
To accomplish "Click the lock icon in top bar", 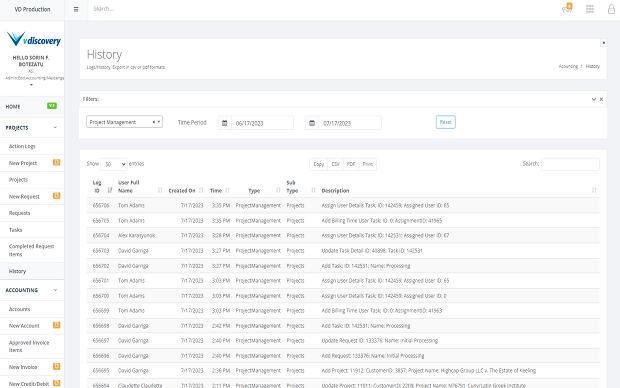I will 611,9.
